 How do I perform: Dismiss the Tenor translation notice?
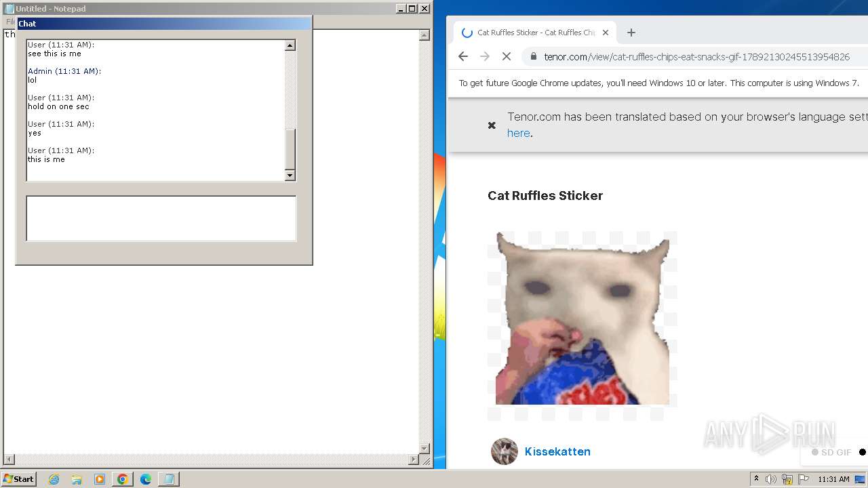[x=492, y=125]
